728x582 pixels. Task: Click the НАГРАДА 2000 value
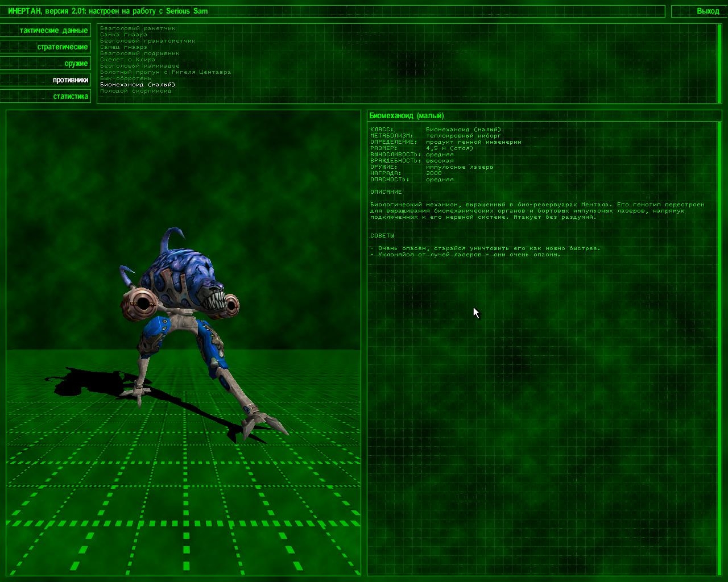(434, 173)
